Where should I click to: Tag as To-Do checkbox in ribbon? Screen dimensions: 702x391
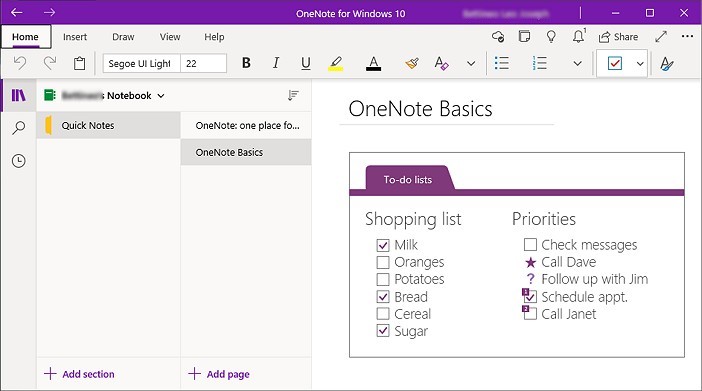coord(615,64)
